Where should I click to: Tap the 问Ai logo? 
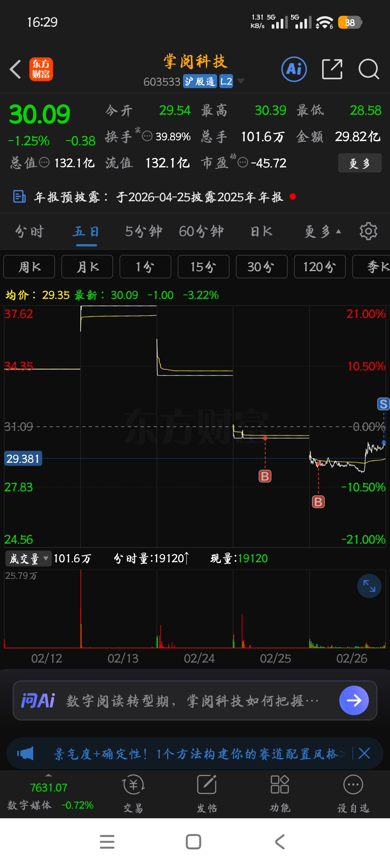click(x=38, y=701)
